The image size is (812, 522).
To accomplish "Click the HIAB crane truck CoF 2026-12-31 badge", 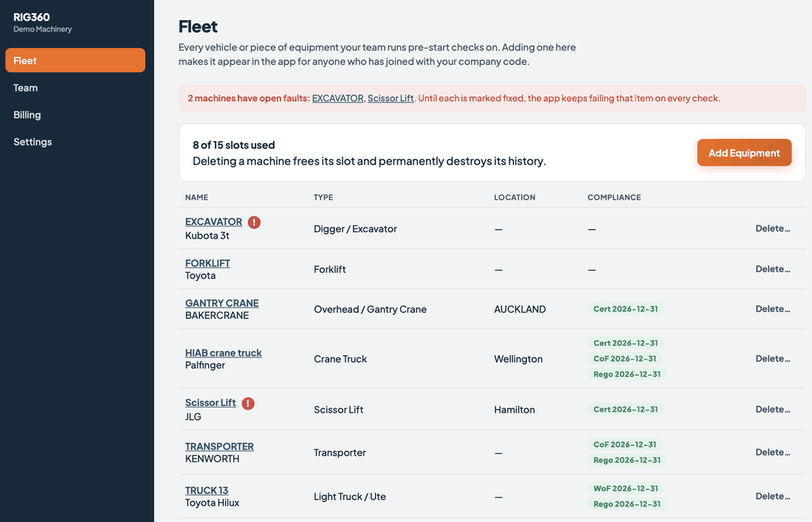I will pyautogui.click(x=625, y=359).
